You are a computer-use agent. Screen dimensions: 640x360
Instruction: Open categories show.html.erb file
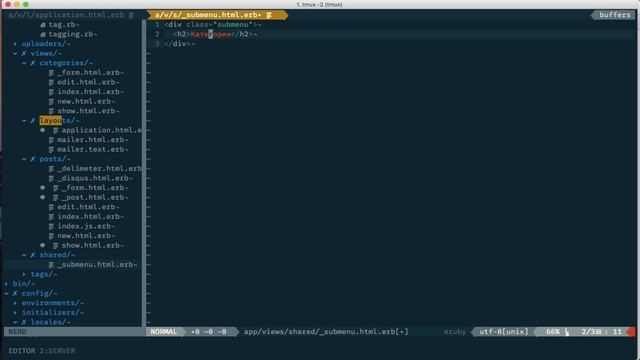(x=88, y=111)
